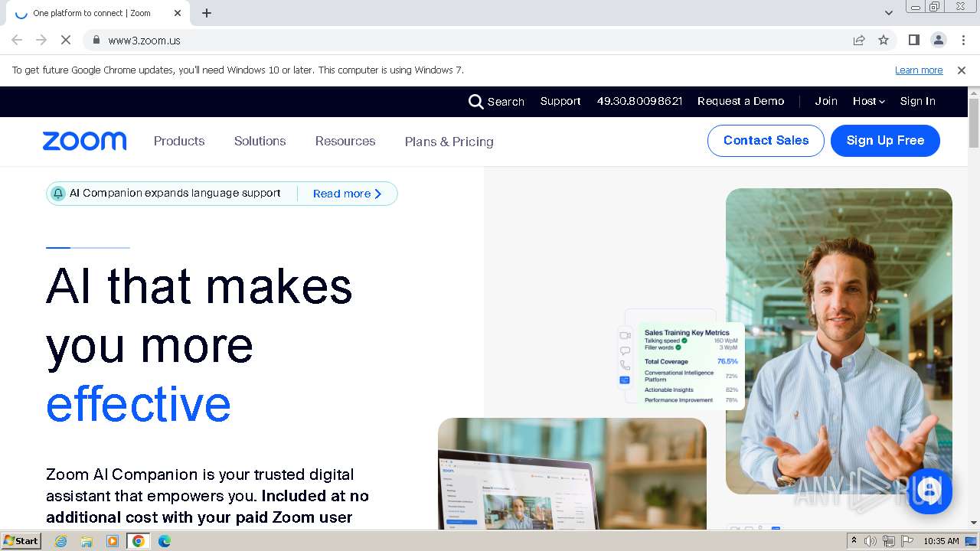Click the network tray icon
Image resolution: width=980 pixels, height=551 pixels.
[889, 541]
